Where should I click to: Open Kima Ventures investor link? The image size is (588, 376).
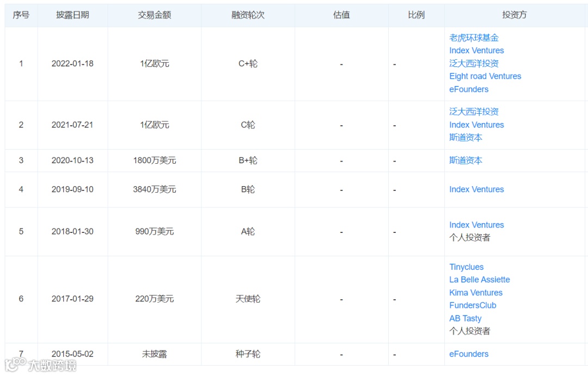click(x=475, y=293)
